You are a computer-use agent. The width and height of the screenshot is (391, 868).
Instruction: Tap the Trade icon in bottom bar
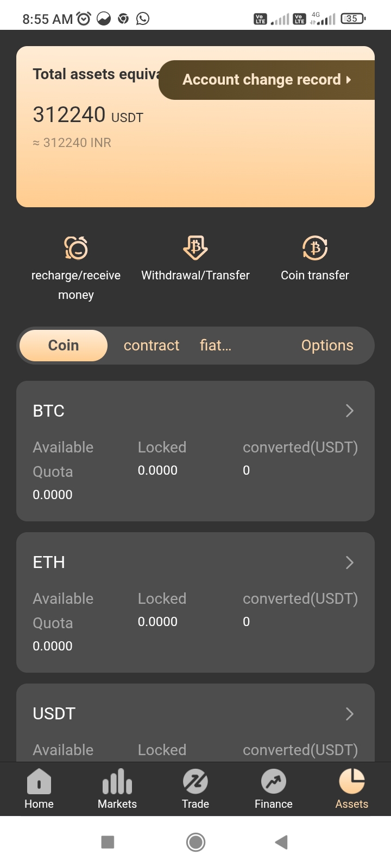(195, 782)
